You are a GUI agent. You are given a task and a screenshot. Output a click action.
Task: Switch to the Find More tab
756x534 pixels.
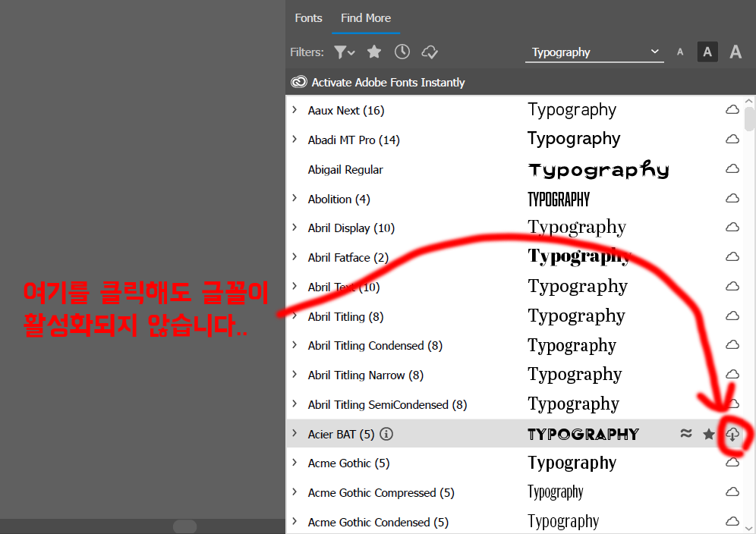click(366, 18)
